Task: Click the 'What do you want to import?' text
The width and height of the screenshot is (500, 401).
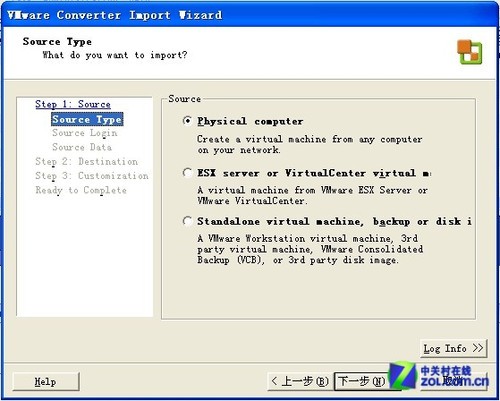Action: coord(115,55)
